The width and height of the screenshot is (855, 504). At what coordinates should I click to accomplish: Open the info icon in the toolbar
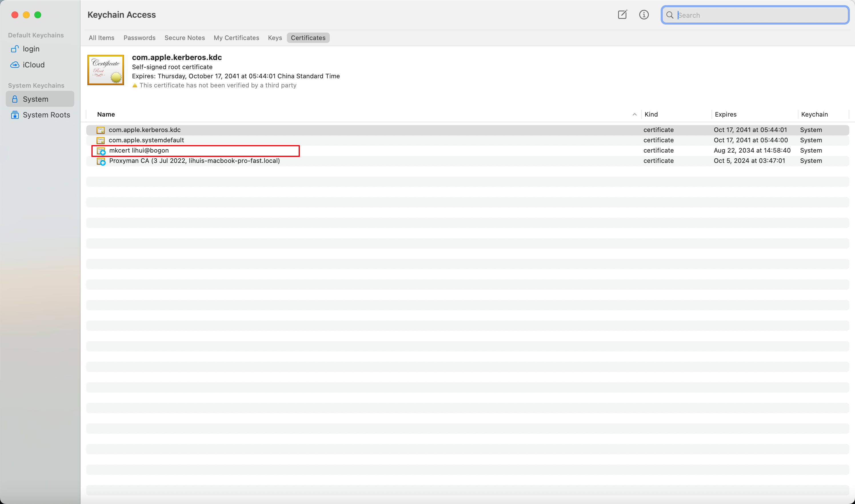tap(644, 15)
